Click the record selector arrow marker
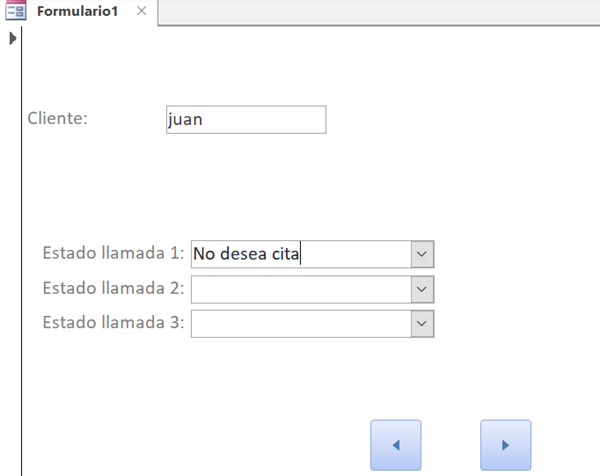The width and height of the screenshot is (600, 476). 12,39
